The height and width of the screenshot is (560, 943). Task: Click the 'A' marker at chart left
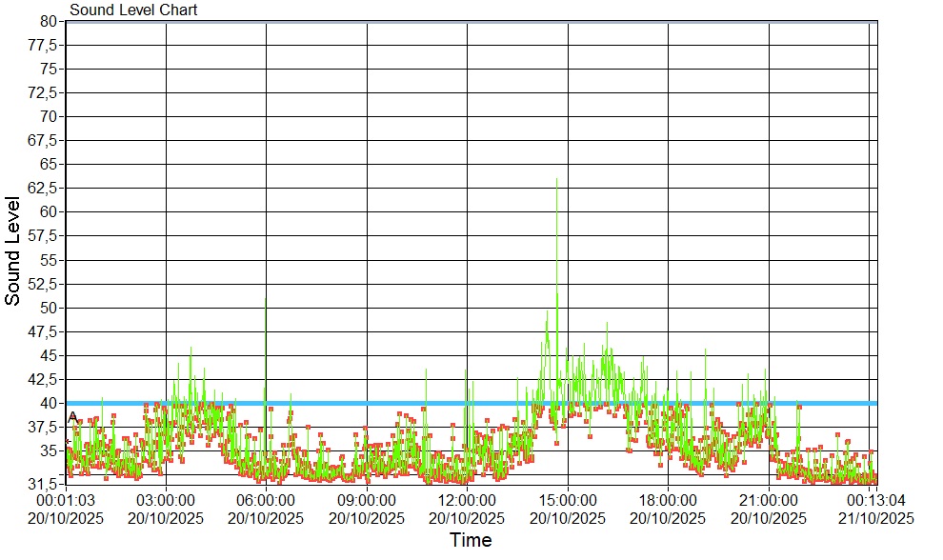[72, 417]
